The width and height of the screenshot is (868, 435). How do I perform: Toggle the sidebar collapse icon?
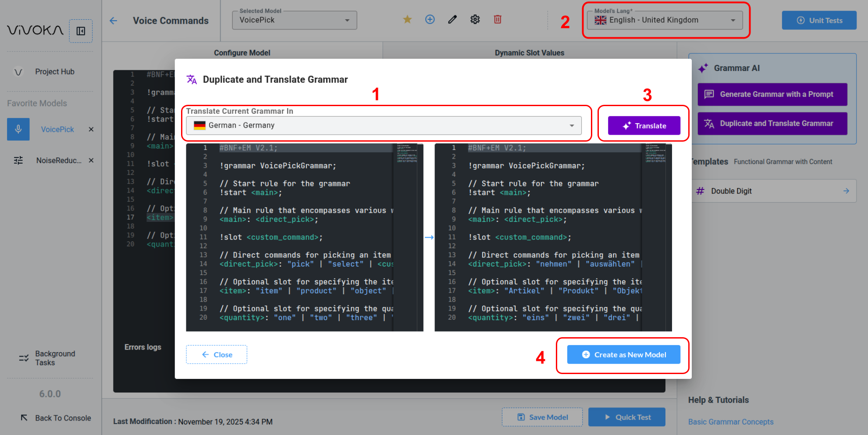(81, 31)
